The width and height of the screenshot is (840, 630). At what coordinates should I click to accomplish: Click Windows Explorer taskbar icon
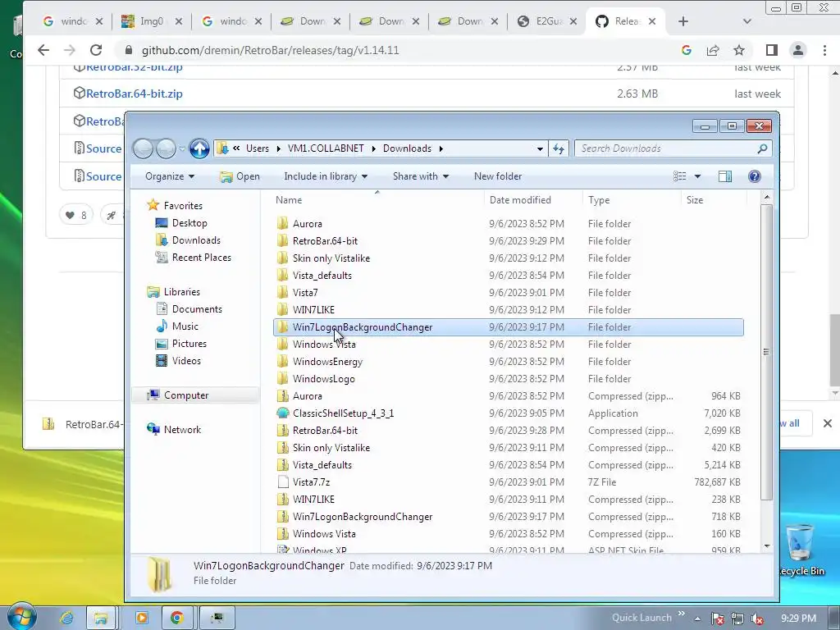tap(101, 619)
